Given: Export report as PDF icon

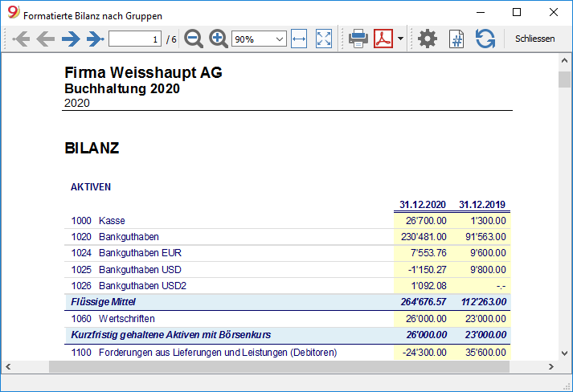Looking at the screenshot, I should [x=383, y=39].
